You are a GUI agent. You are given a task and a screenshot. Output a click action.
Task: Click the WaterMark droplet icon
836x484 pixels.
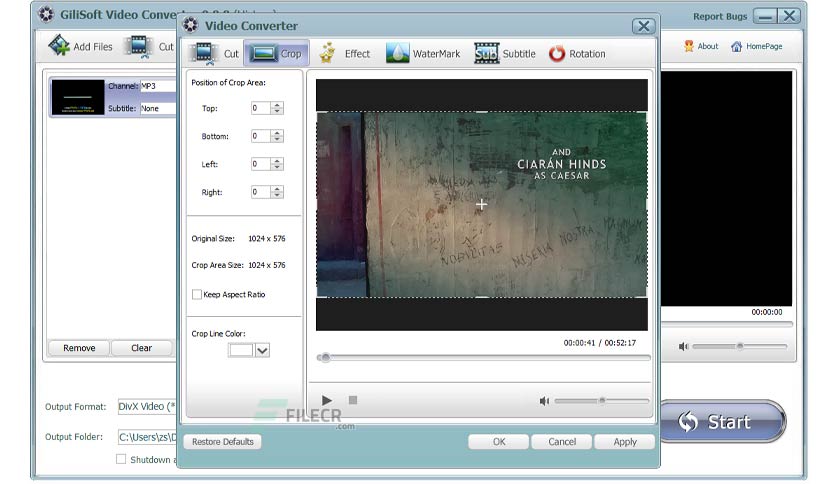click(x=397, y=53)
